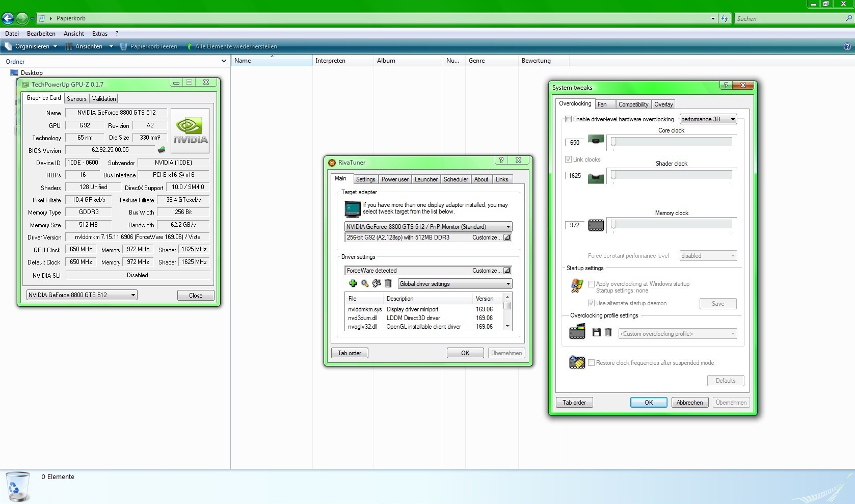Open the Compatibility tab in System tweaks
The image size is (855, 504).
coord(633,104)
